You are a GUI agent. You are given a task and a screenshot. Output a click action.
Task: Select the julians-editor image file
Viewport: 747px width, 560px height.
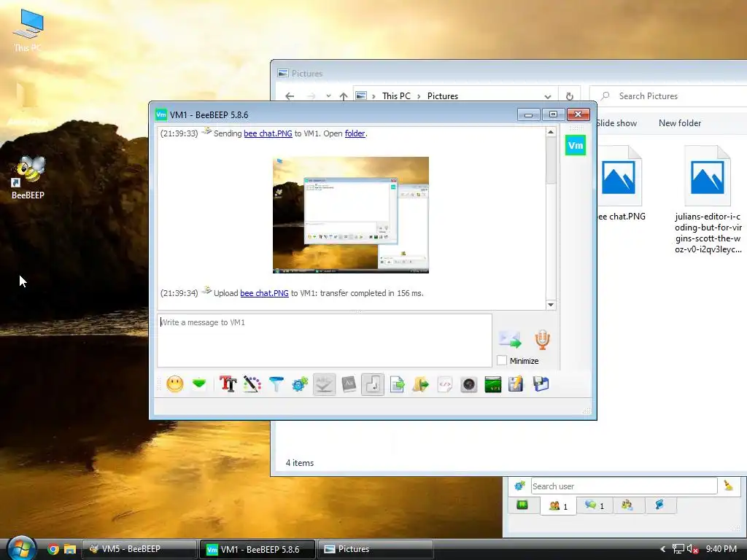[x=708, y=200]
